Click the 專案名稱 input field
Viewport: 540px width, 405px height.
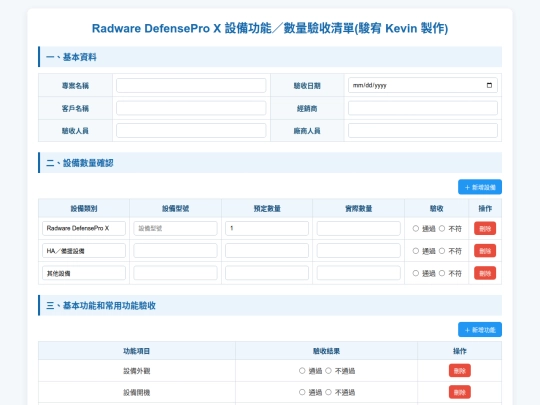(x=191, y=85)
